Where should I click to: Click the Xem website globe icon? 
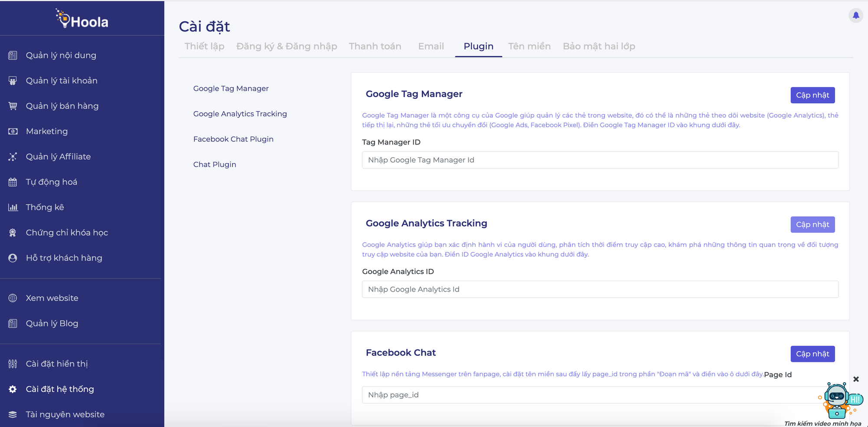[x=13, y=298]
